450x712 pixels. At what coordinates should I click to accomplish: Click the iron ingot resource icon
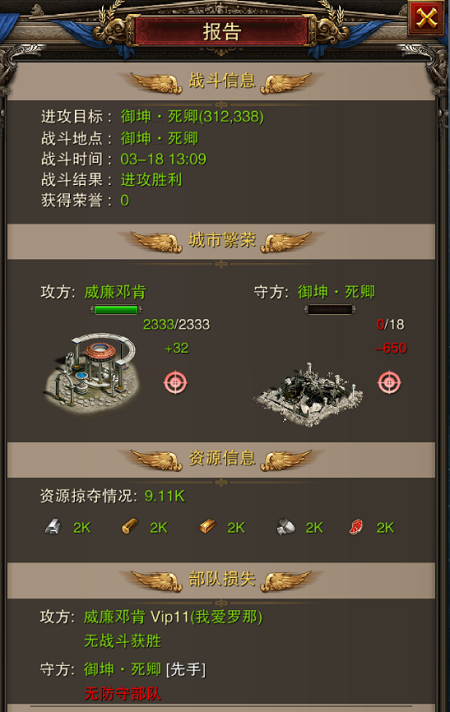tap(52, 527)
